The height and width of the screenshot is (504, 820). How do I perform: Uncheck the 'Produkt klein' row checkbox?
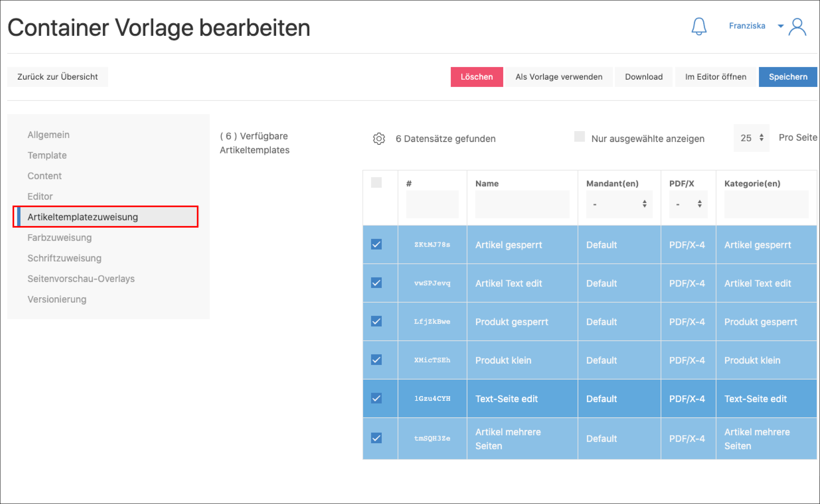click(376, 360)
